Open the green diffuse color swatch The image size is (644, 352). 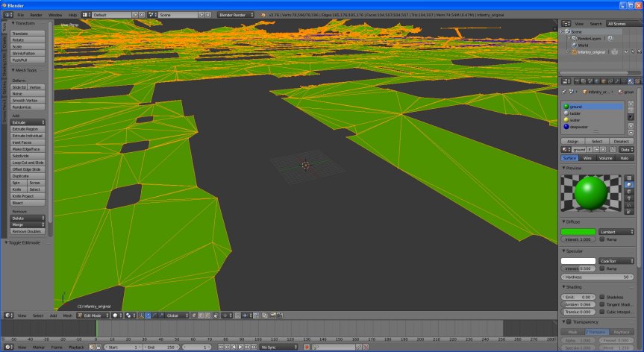tap(578, 232)
